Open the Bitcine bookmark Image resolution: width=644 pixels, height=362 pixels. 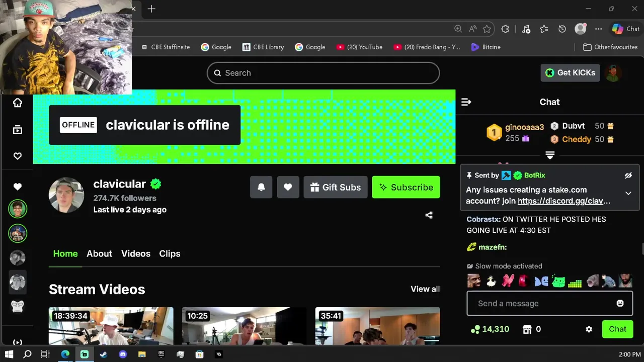pos(486,47)
